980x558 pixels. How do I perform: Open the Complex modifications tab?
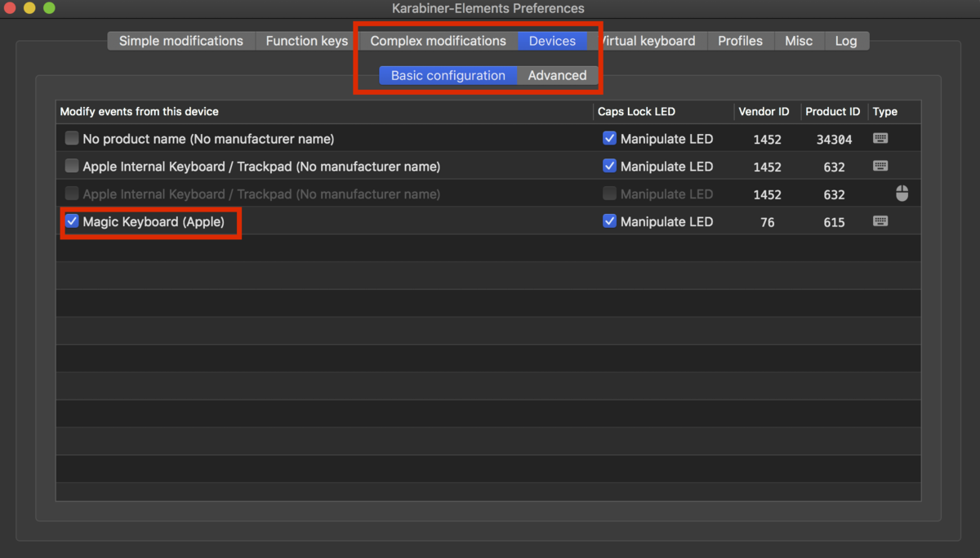coord(438,41)
